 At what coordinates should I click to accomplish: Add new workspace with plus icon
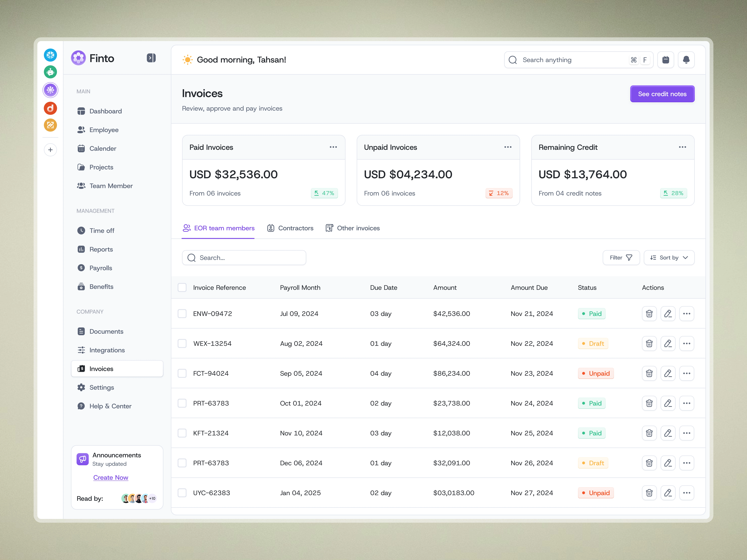50,150
